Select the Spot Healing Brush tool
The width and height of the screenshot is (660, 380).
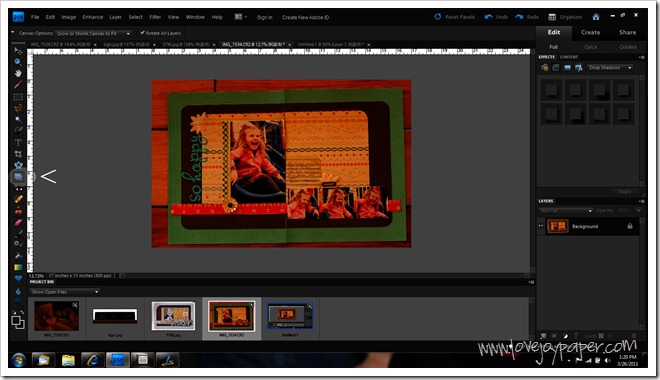click(x=18, y=199)
